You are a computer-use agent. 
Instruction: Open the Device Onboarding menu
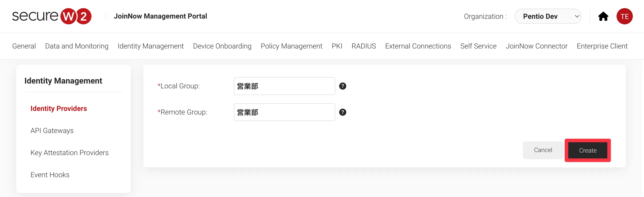222,46
